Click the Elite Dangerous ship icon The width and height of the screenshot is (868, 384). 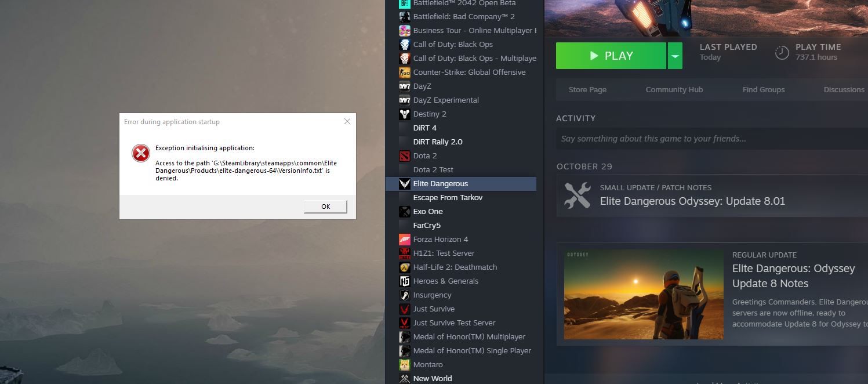coord(405,183)
